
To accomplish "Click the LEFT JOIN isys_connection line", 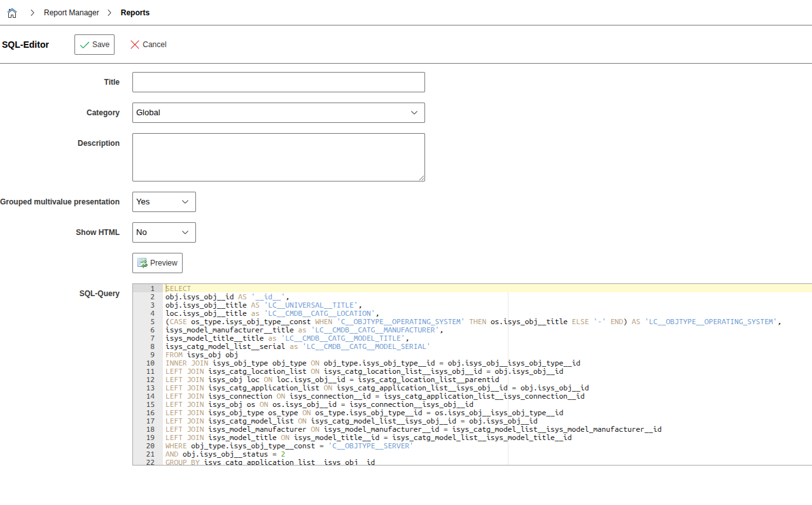I will pyautogui.click(x=375, y=396).
